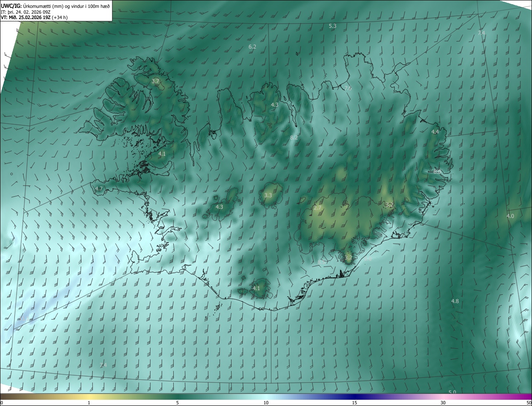Click the 'IT: þri. 24. 02. 2026 09Z' line
Viewport: 532px width, 406px height.
26,12
